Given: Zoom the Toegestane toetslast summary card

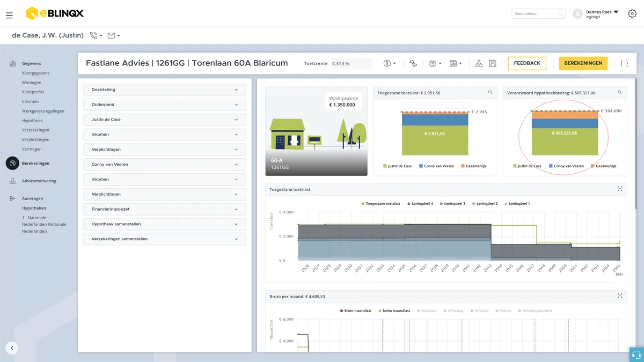Looking at the screenshot, I should [490, 93].
